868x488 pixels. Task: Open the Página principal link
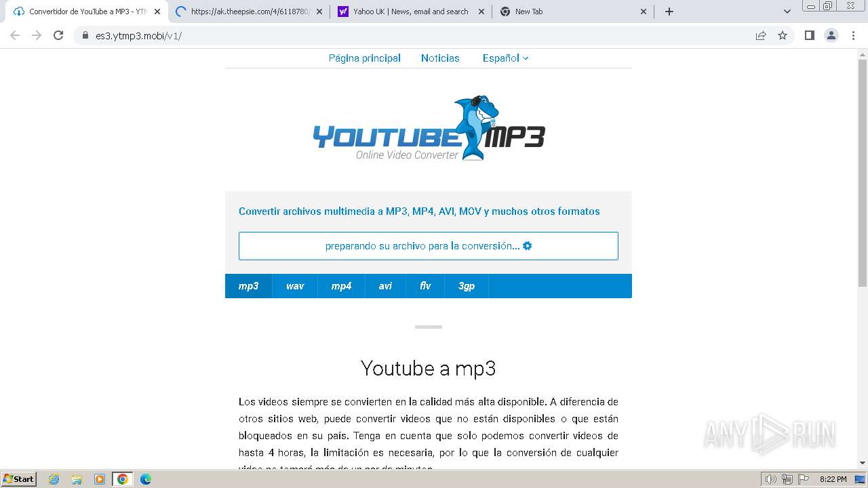tap(365, 58)
